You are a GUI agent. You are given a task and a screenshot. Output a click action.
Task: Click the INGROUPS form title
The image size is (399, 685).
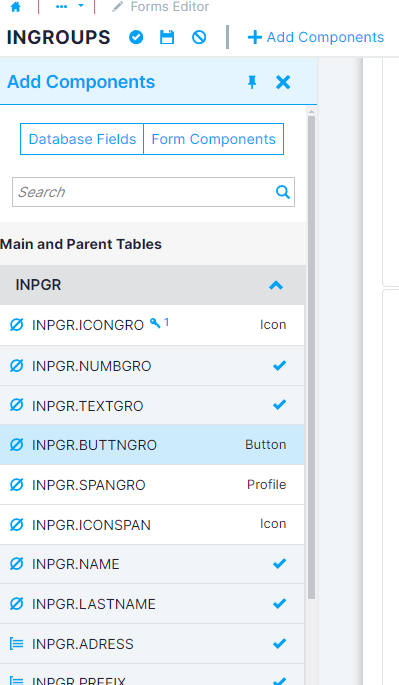[59, 38]
